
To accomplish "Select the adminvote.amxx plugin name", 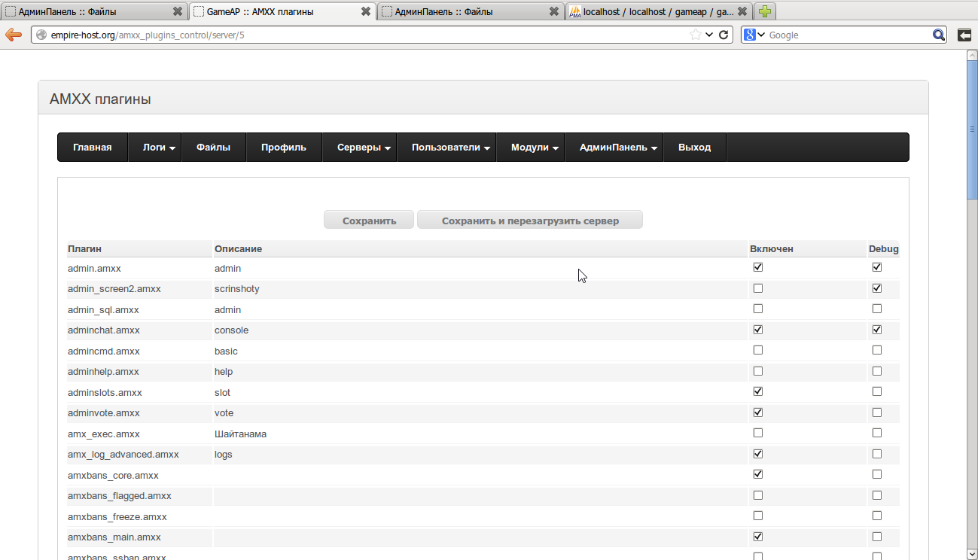I will 104,412.
